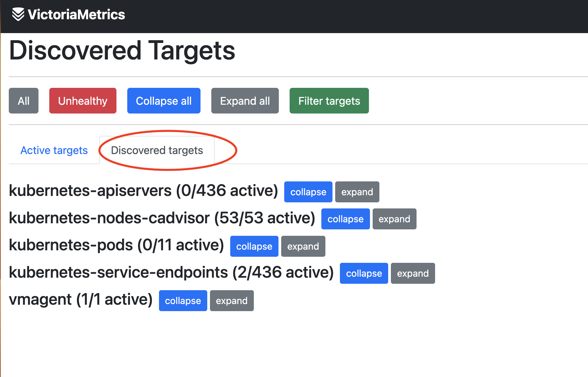Collapse the kubernetes-apiservers job group

point(308,192)
